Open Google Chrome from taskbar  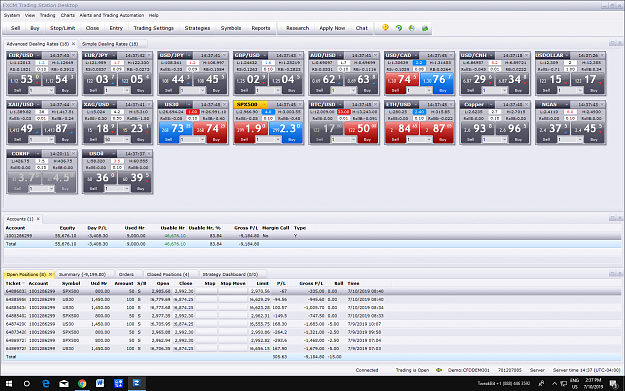point(82,383)
